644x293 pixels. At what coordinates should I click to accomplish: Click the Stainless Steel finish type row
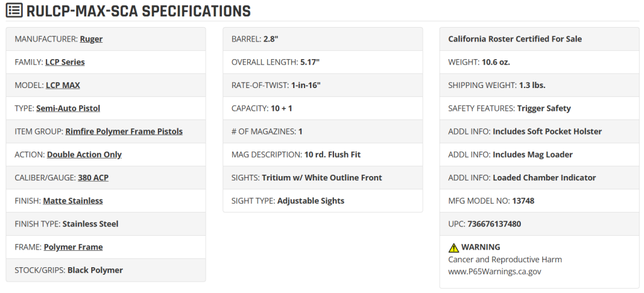pos(106,224)
